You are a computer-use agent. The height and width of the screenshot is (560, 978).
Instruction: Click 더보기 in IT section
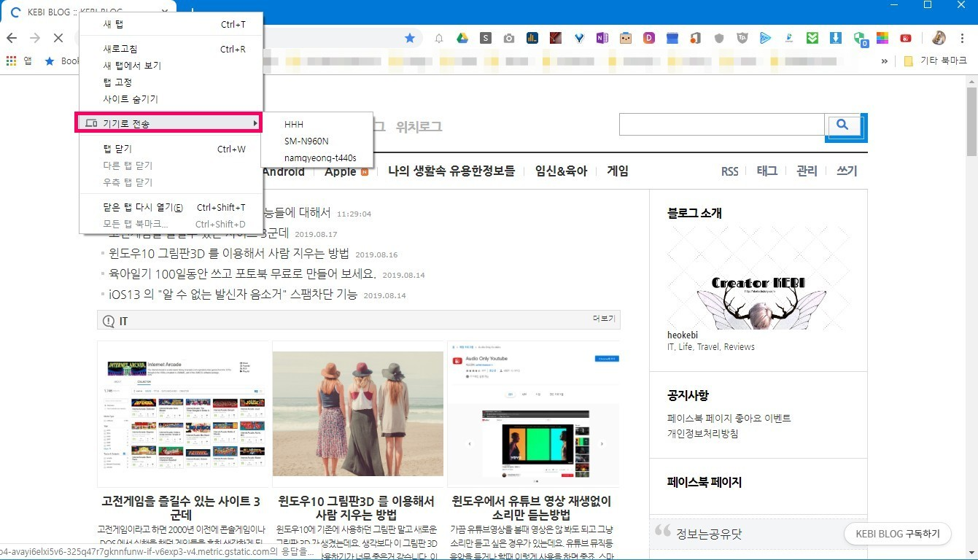[x=604, y=319]
